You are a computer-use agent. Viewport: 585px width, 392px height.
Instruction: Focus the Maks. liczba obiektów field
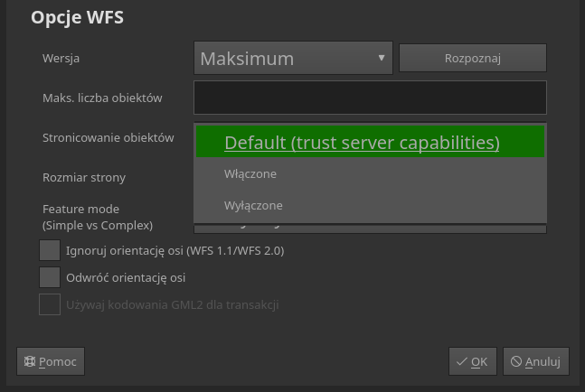(x=370, y=98)
